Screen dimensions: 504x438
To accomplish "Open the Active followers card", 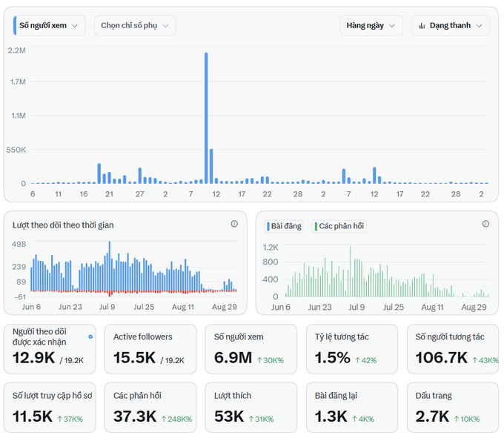I will pos(150,348).
